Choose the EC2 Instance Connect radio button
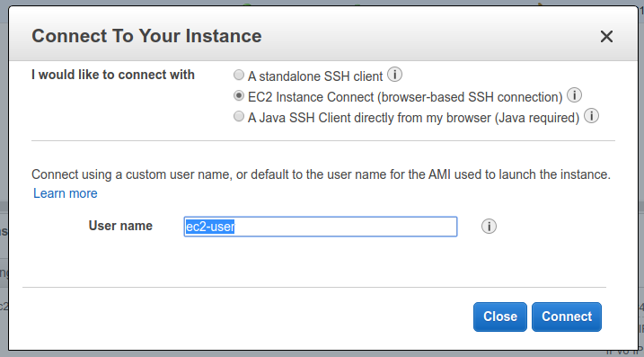 [x=239, y=95]
